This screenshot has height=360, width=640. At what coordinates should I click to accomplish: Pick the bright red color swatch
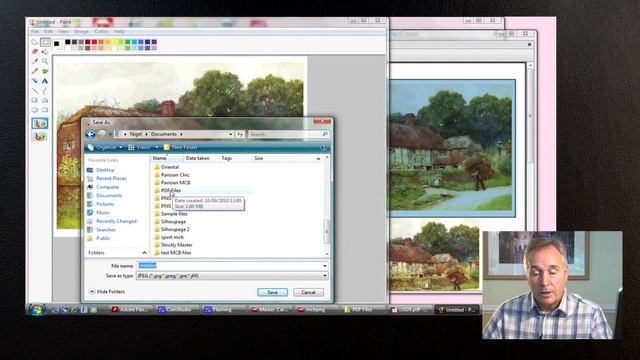tap(94, 42)
